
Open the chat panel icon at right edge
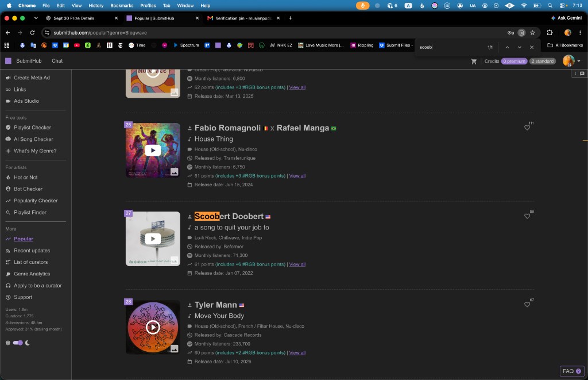(582, 74)
